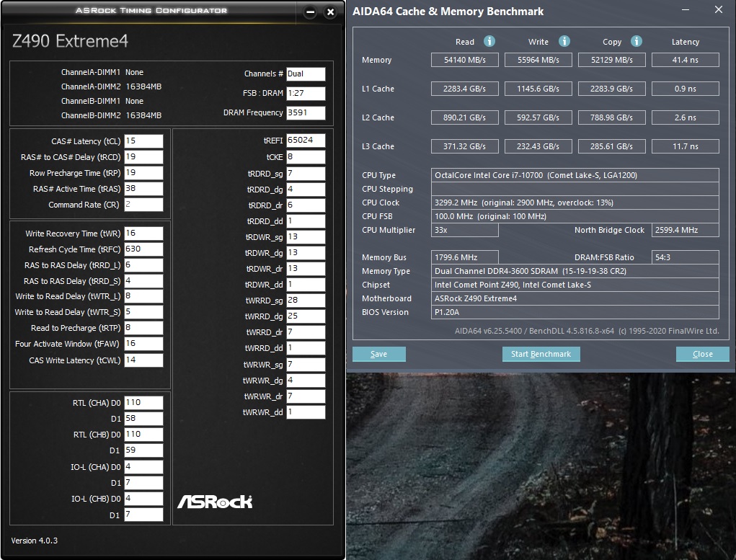Select the IO-L (CHA) D0 field

tap(143, 467)
